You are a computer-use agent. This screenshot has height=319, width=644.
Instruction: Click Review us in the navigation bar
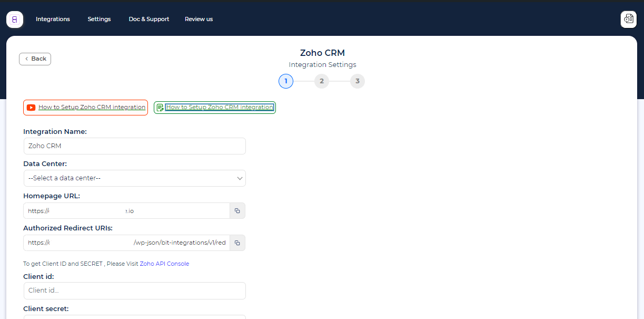(x=199, y=19)
